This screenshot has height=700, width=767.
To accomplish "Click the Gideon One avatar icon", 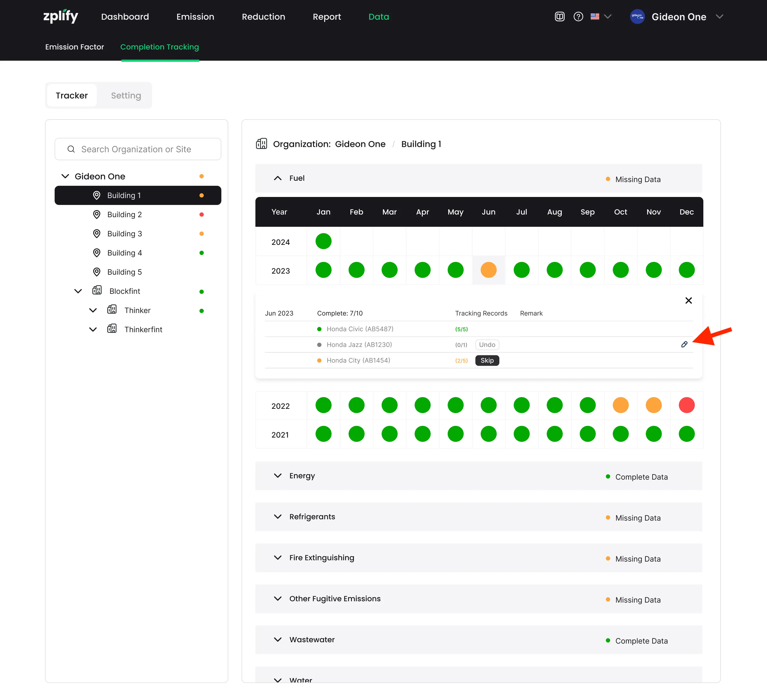I will pos(637,17).
